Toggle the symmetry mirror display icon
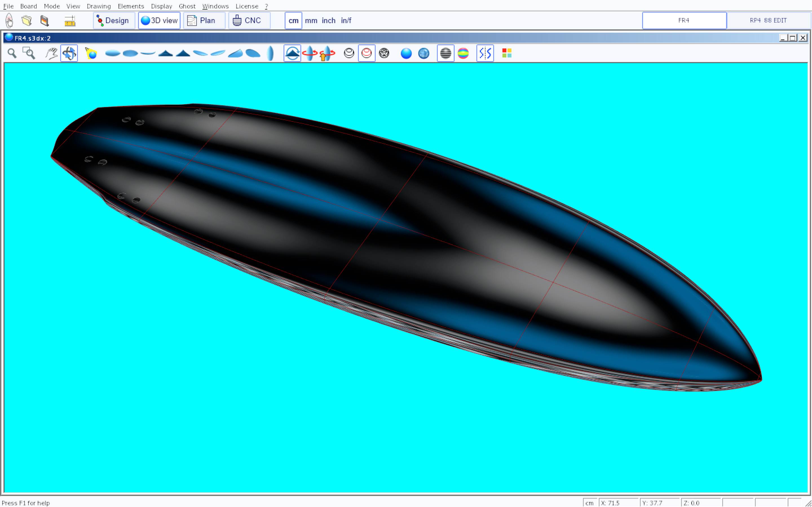This screenshot has width=812, height=507. click(x=485, y=53)
